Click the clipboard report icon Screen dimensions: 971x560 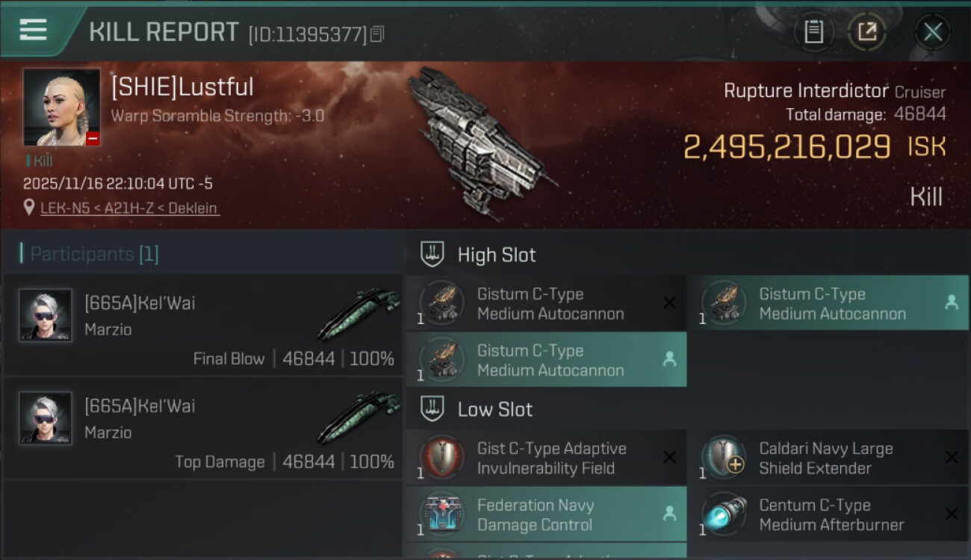click(x=813, y=32)
